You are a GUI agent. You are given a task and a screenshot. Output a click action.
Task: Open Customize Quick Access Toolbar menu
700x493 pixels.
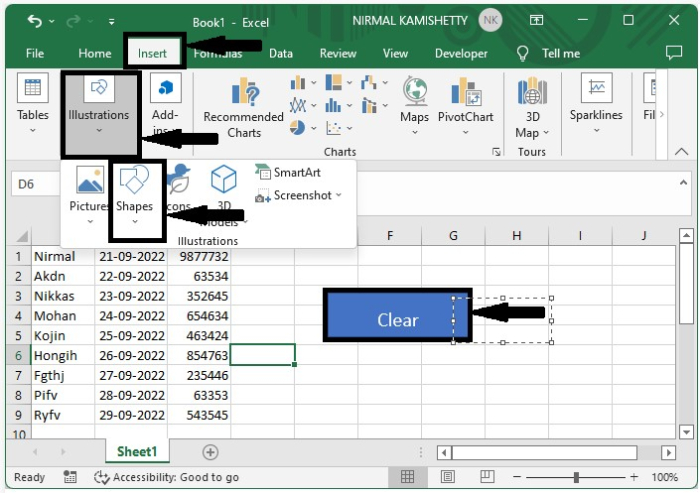pos(111,21)
